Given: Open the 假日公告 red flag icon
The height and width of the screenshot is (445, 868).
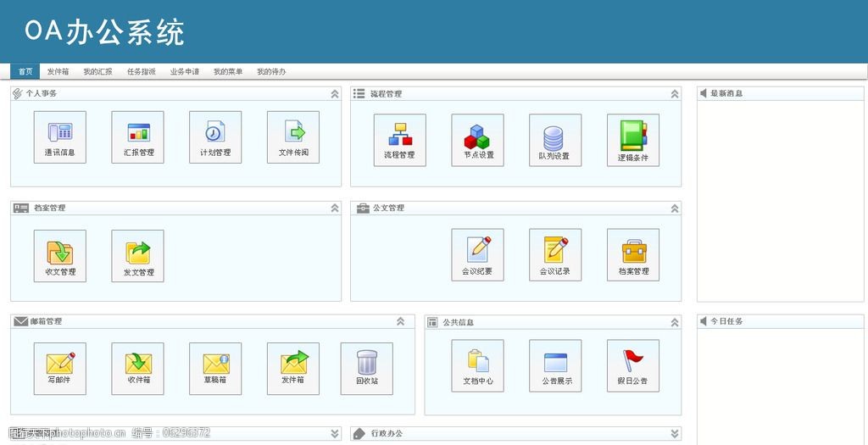Looking at the screenshot, I should 632,365.
